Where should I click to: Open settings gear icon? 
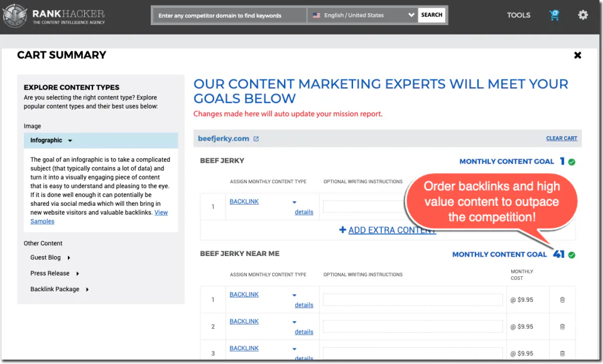coord(583,15)
